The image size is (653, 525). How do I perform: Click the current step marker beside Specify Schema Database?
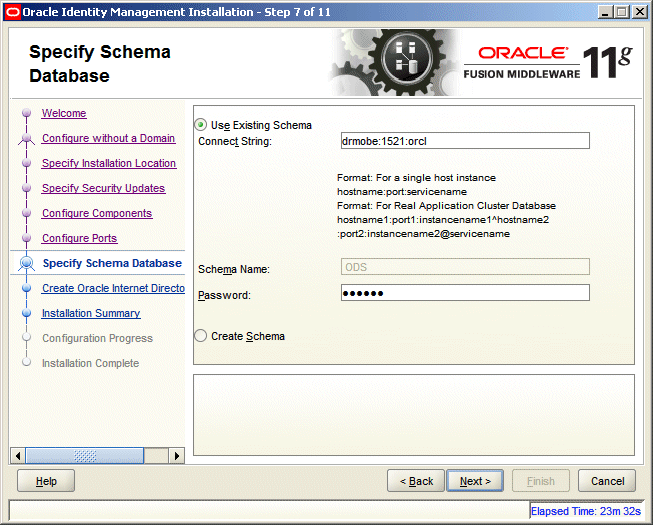(x=27, y=263)
